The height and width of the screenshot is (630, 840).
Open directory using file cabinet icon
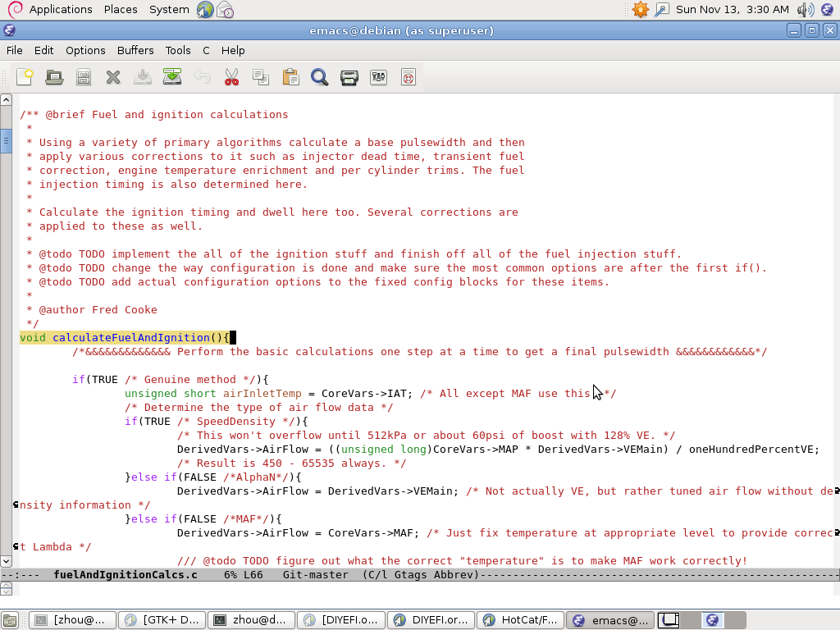click(x=84, y=77)
